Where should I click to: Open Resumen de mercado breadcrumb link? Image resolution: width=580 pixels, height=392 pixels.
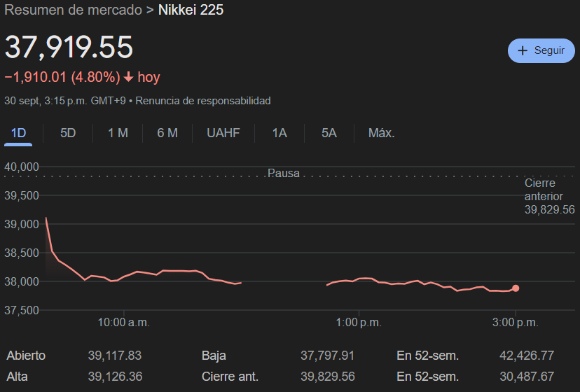pyautogui.click(x=74, y=10)
